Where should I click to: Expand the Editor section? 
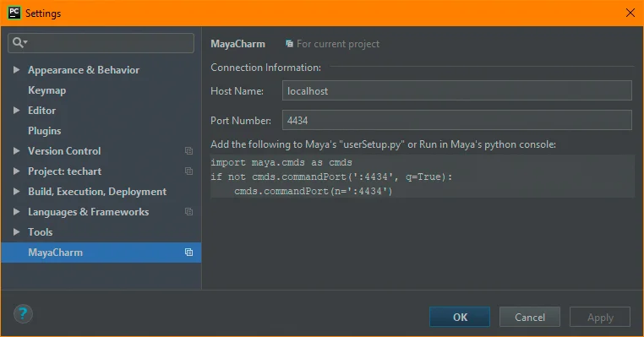[16, 111]
